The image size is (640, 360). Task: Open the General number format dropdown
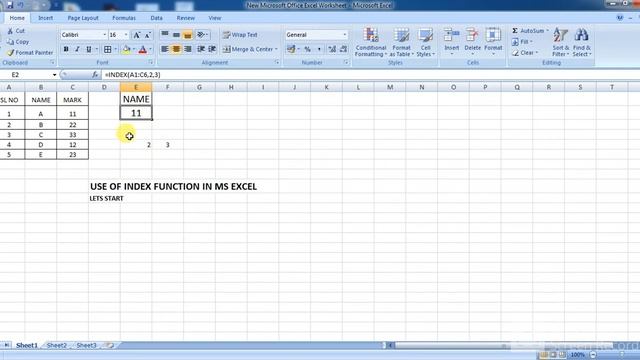point(345,35)
